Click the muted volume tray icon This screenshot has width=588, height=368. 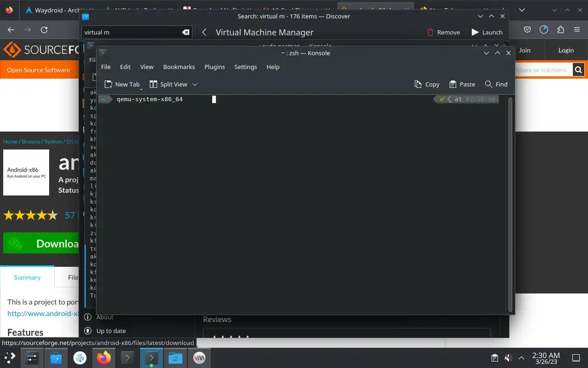pyautogui.click(x=508, y=358)
